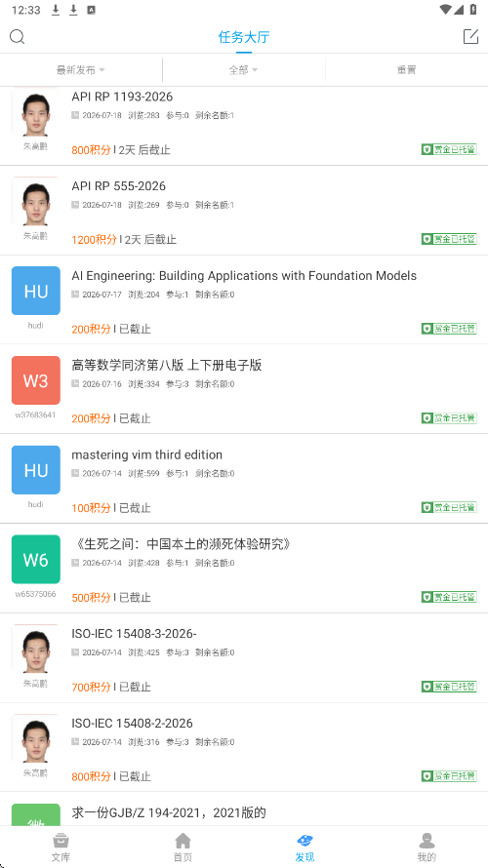Screen dimensions: 488x868
Task: Select the 任务大厅 tab title
Action: pos(244,38)
